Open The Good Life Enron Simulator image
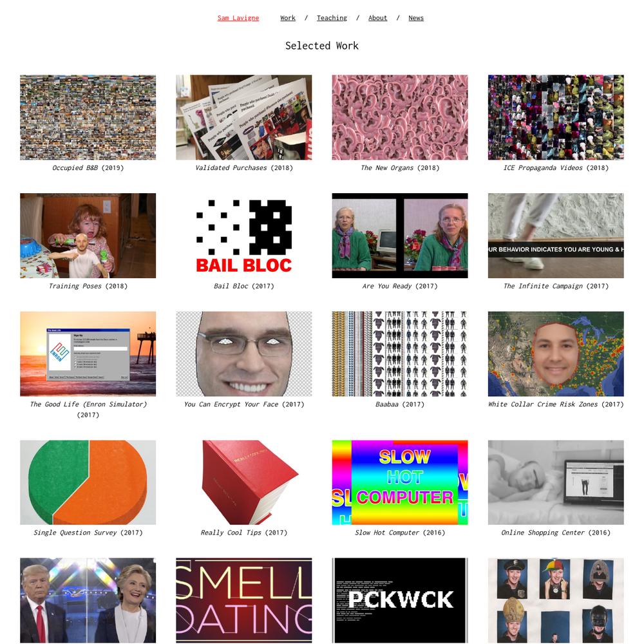The image size is (644, 644). (88, 354)
